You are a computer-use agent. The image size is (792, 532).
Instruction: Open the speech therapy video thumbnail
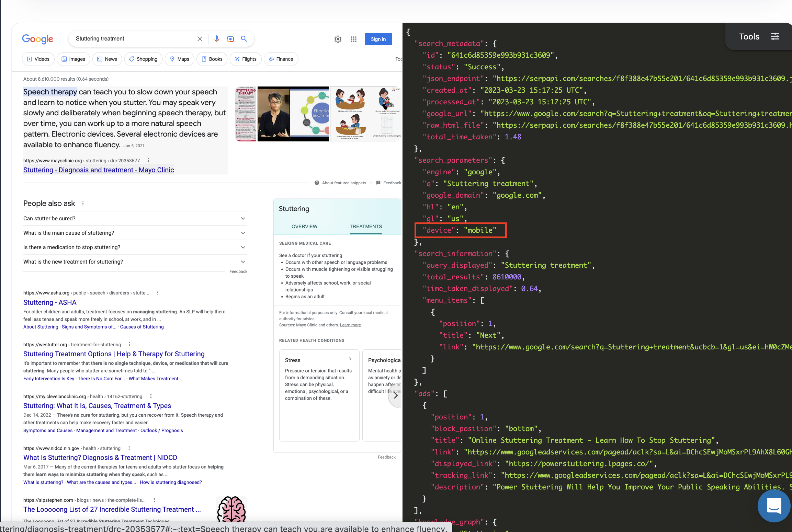293,114
